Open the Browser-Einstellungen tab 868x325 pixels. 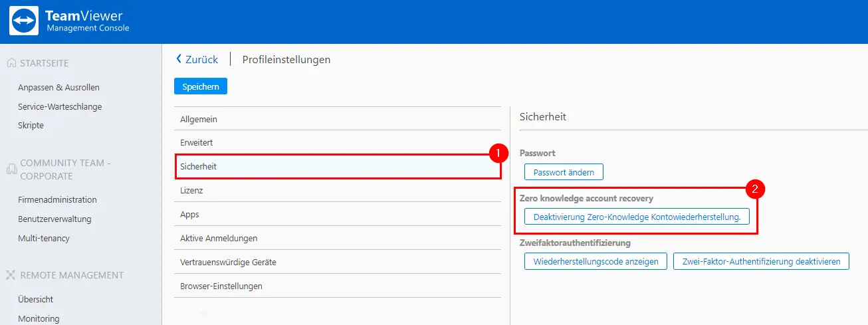[338, 286]
